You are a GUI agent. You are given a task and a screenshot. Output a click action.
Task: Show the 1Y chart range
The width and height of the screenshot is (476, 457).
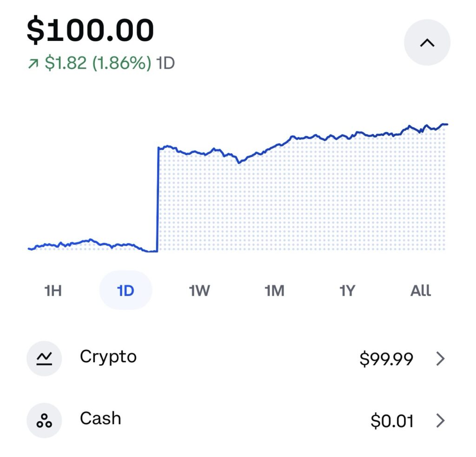[x=347, y=291]
